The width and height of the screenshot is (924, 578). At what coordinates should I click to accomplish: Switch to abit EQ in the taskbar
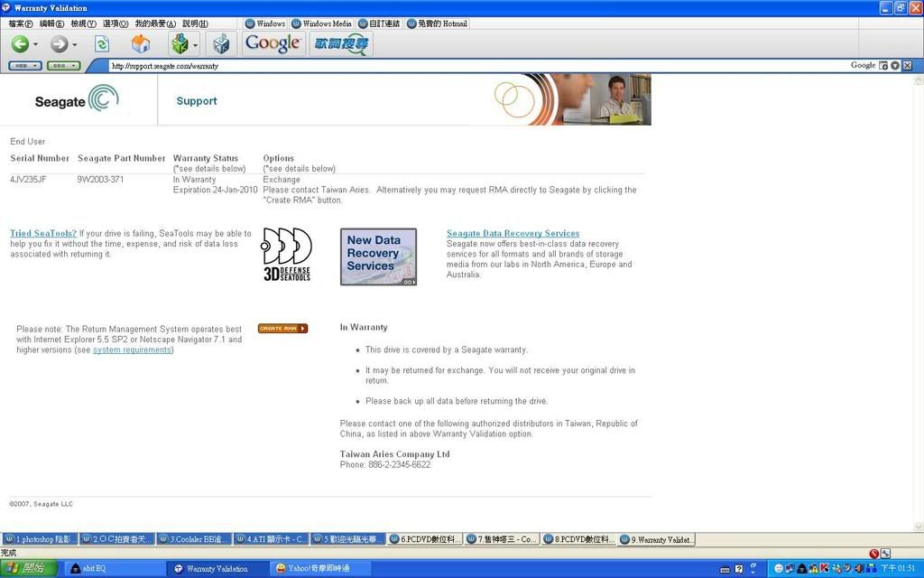113,569
